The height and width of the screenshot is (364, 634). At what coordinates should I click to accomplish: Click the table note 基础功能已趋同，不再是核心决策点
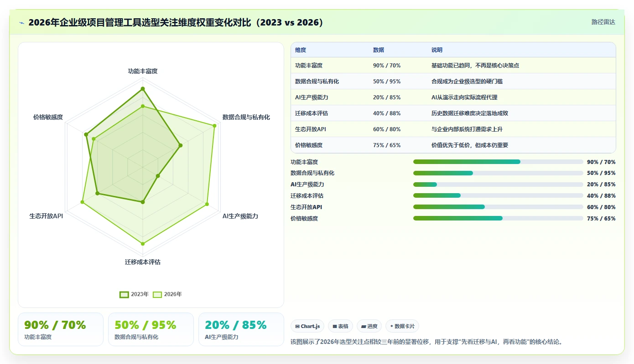tap(475, 66)
